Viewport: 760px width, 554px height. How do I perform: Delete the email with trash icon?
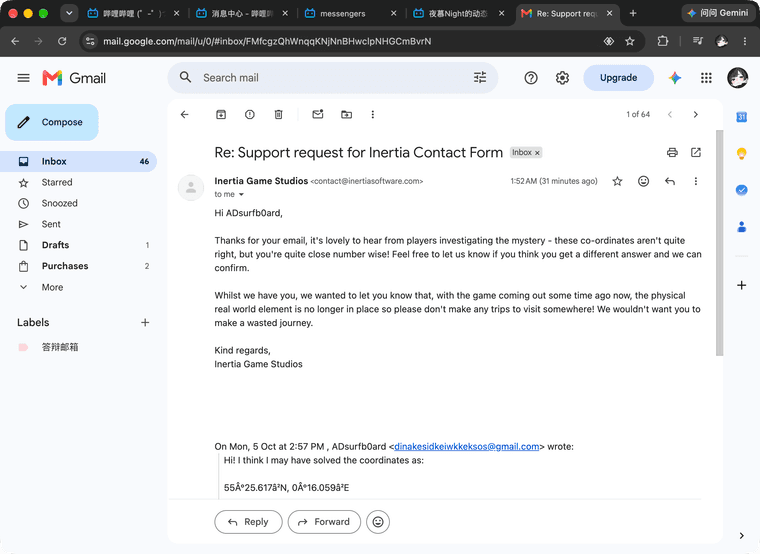coord(278,114)
